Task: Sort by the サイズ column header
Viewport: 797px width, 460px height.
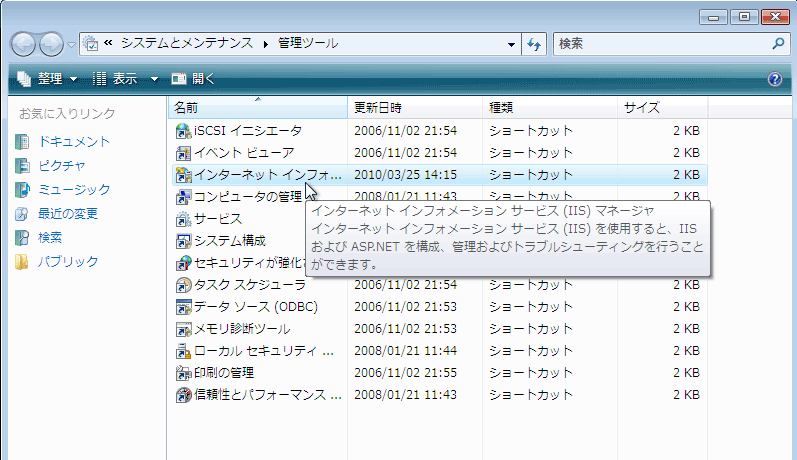Action: coord(641,107)
